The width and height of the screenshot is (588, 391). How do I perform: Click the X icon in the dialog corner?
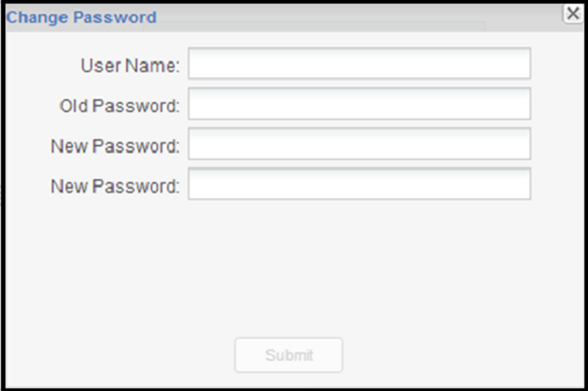pyautogui.click(x=571, y=14)
